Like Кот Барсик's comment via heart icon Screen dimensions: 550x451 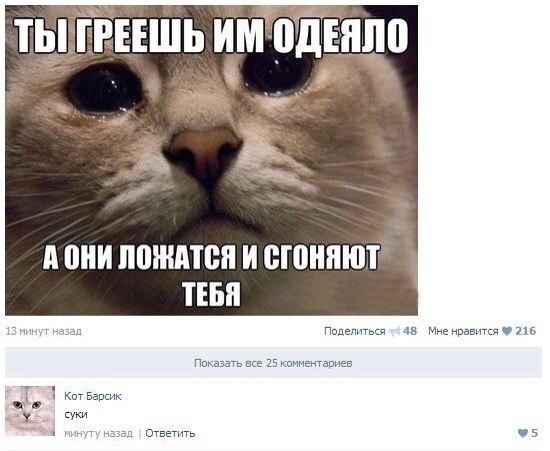pos(523,433)
